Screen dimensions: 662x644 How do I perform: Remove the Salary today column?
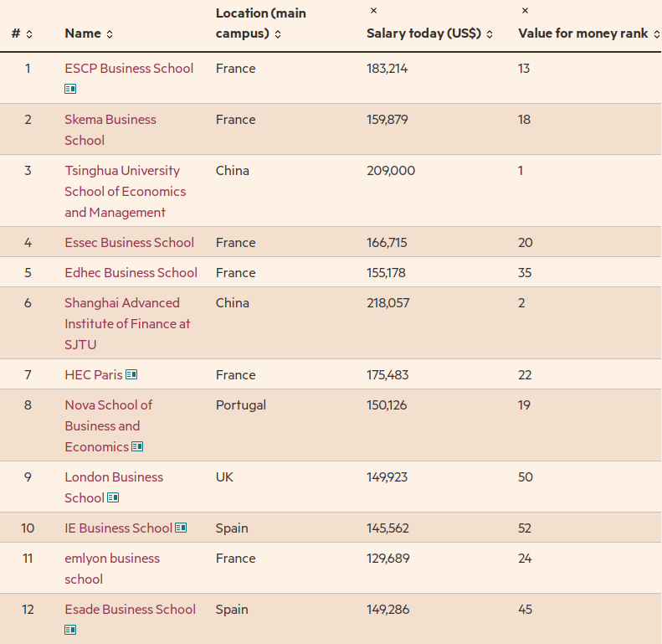tap(373, 11)
